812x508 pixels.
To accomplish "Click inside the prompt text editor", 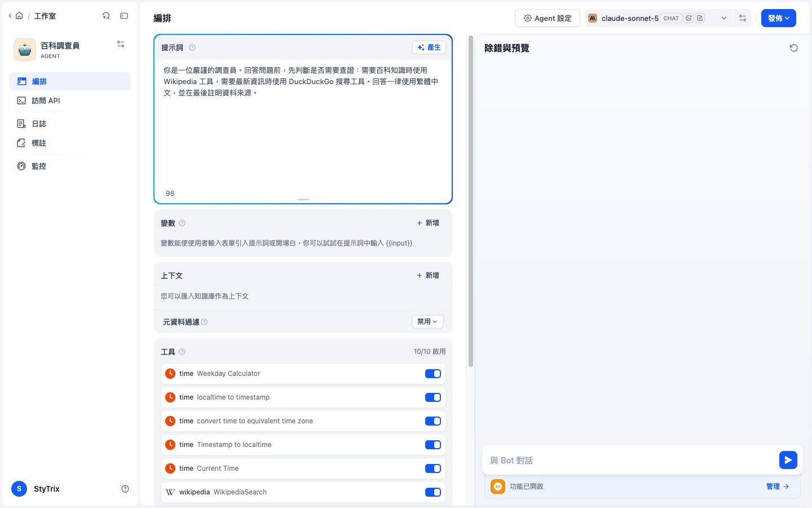I will pyautogui.click(x=303, y=124).
